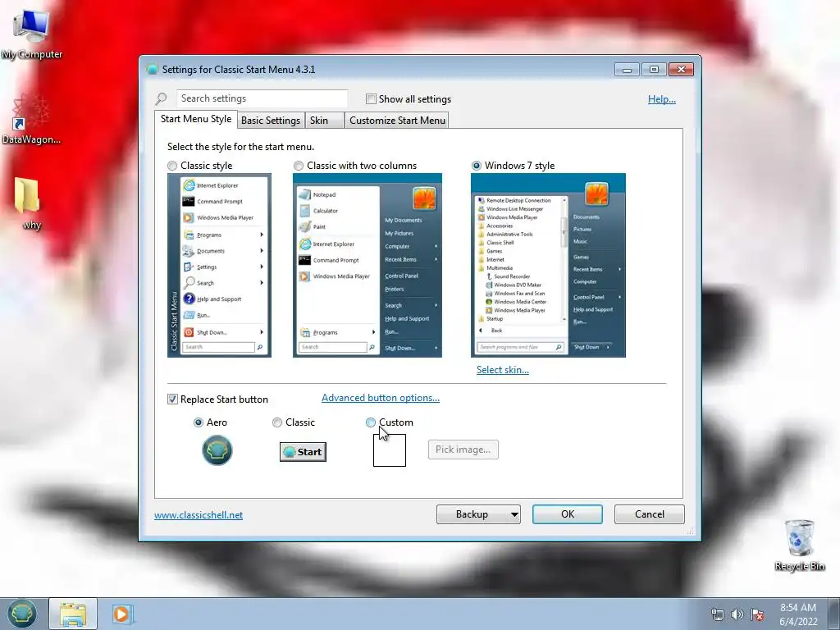Click the network icon in system tray

tap(717, 614)
